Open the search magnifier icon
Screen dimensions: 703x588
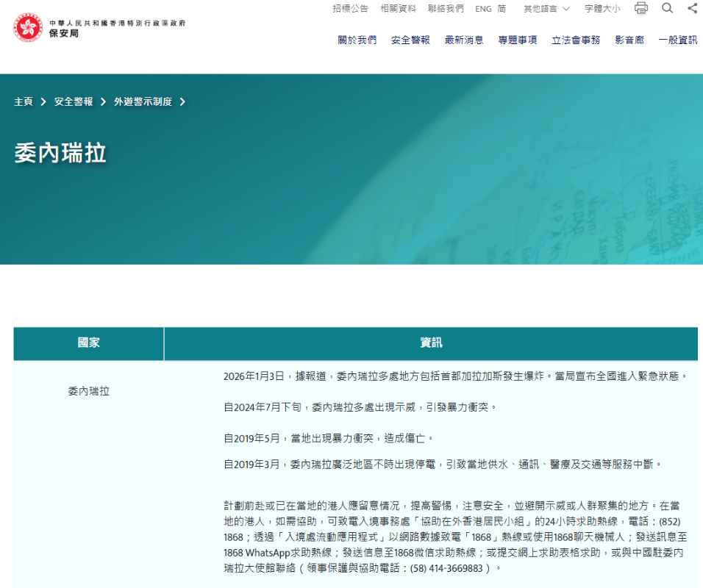[667, 8]
